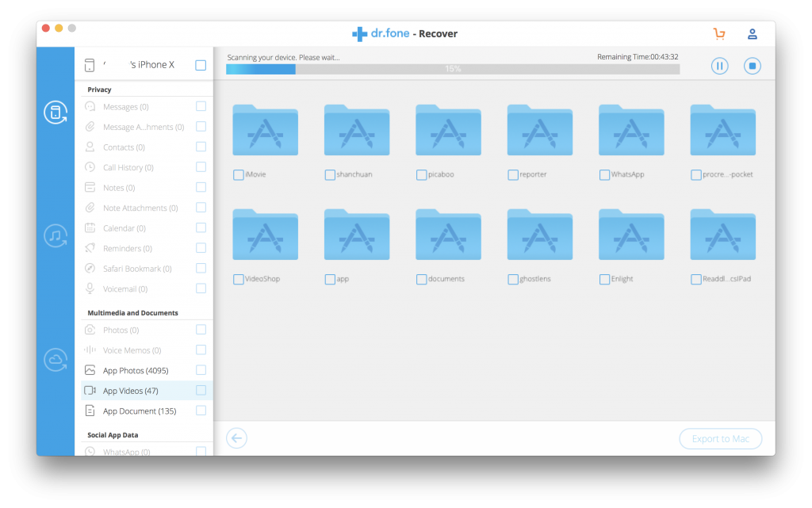Open the user account icon

click(x=753, y=34)
